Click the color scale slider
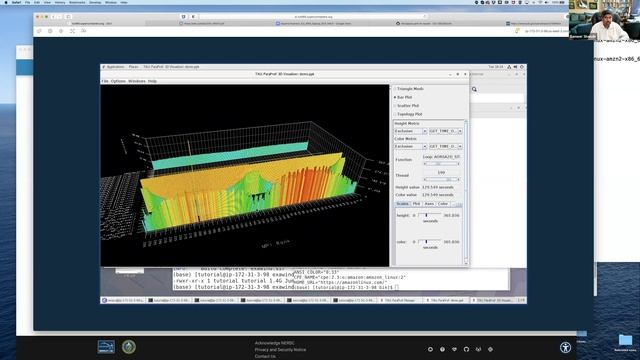Image resolution: width=640 pixels, height=360 pixels. (x=429, y=242)
